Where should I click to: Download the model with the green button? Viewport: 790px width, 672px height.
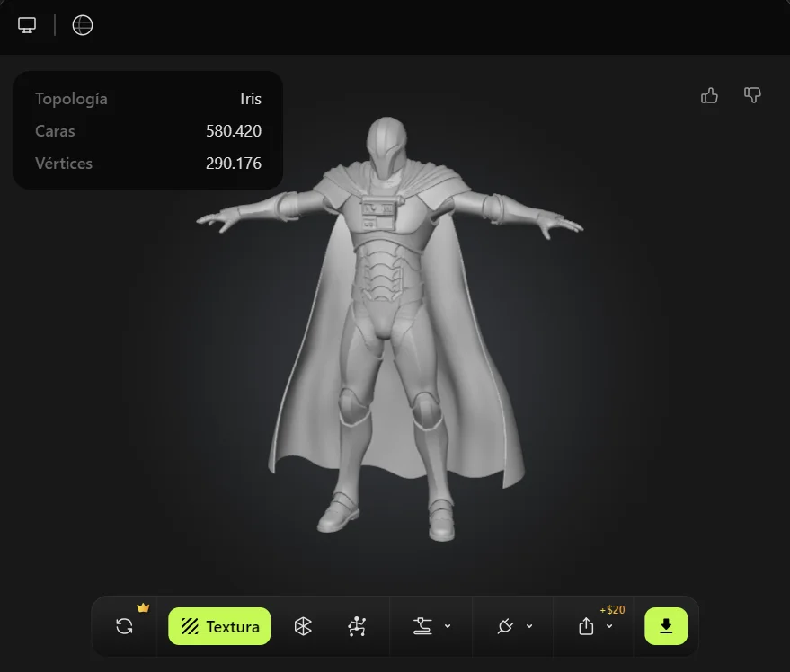[x=666, y=626]
